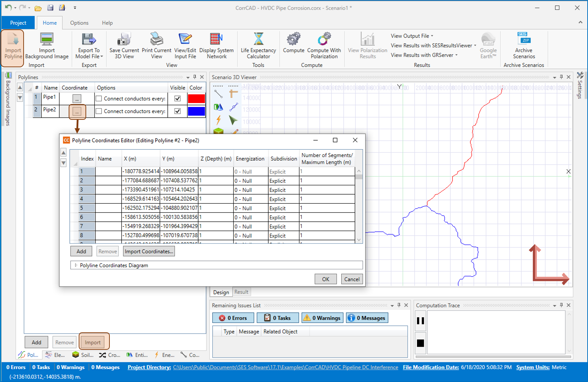This screenshot has height=382, width=588.
Task: Click OK in the Polyline Coordinates Editor
Action: click(x=325, y=279)
